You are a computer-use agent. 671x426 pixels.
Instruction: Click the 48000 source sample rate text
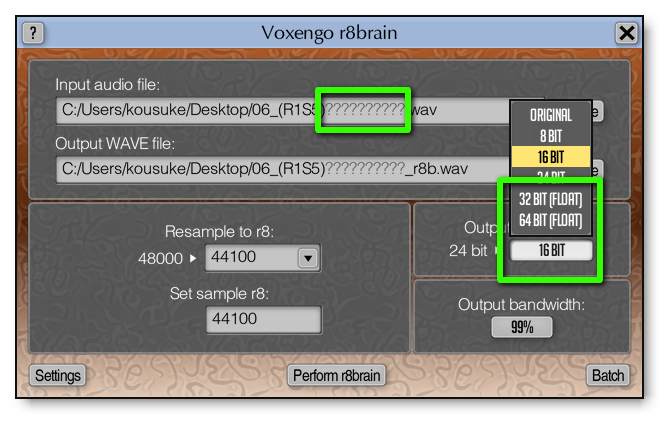coord(160,259)
